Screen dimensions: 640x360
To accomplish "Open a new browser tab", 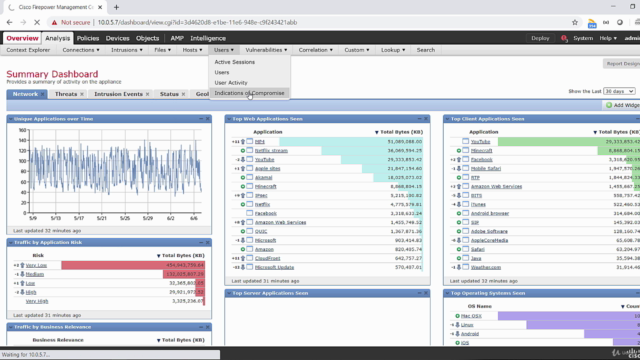I will pyautogui.click(x=116, y=7).
